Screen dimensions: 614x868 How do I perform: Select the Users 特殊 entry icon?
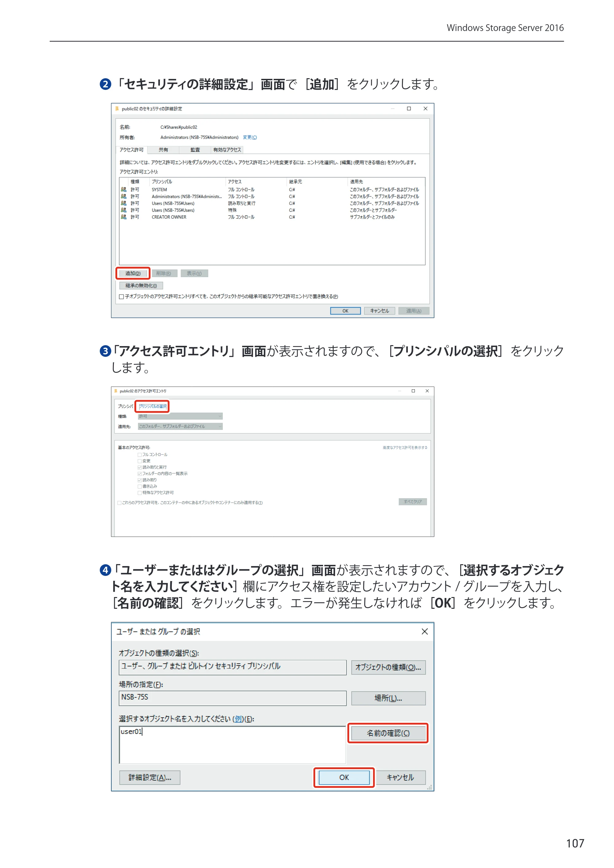click(124, 210)
